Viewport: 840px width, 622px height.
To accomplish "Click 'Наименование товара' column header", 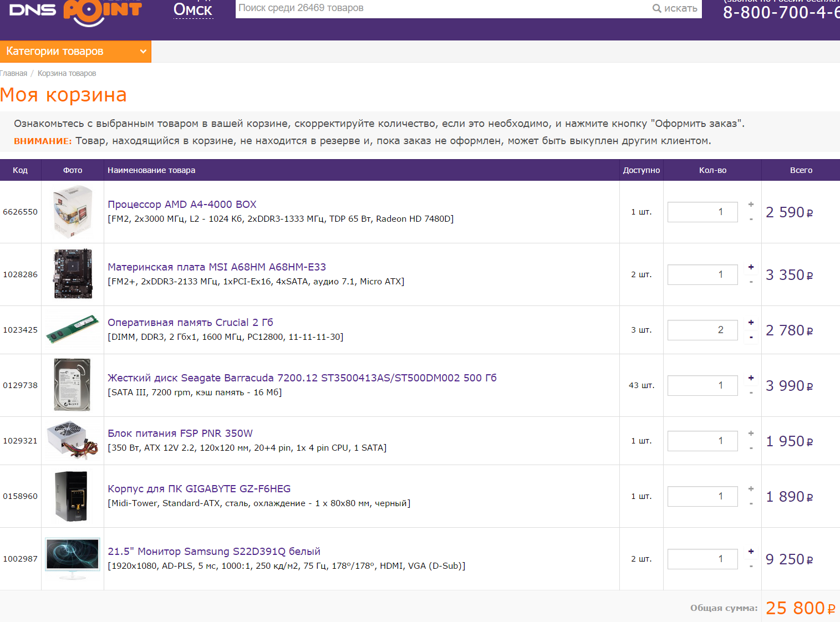I will click(x=151, y=170).
